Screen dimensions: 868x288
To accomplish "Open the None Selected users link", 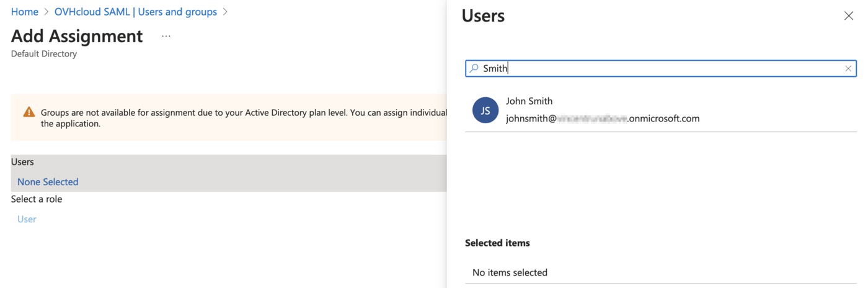I will [48, 181].
